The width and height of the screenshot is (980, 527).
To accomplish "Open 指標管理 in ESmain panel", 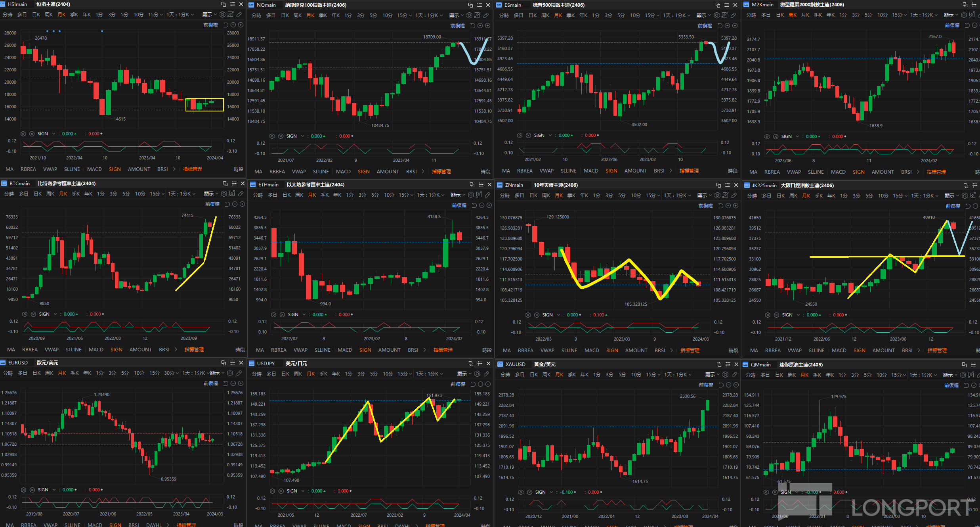I will 689,171.
